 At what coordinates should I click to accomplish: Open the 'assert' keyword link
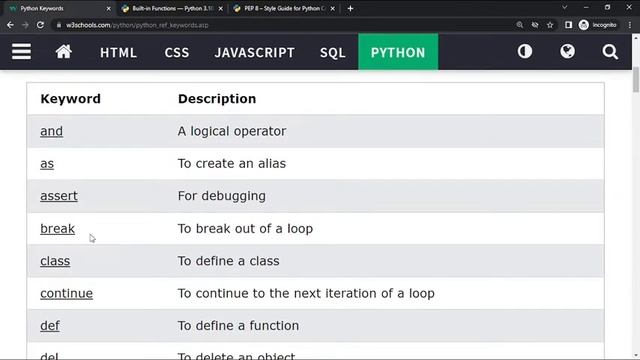tap(59, 196)
